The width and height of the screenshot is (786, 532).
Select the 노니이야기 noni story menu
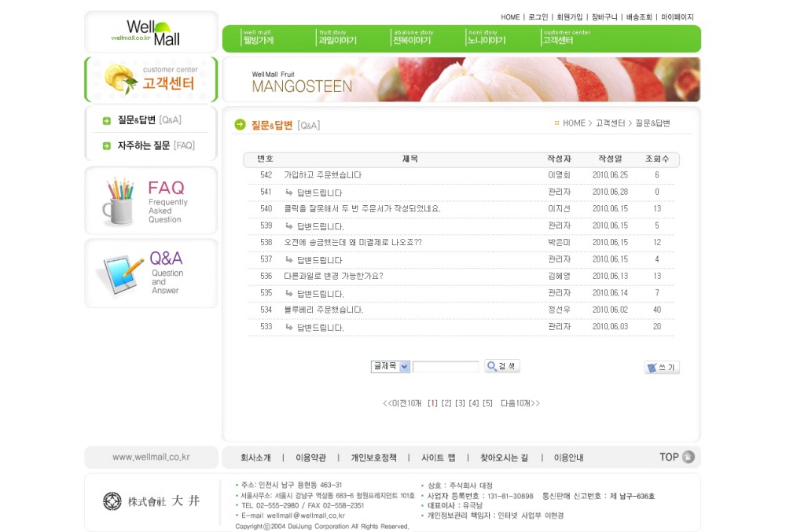(487, 39)
